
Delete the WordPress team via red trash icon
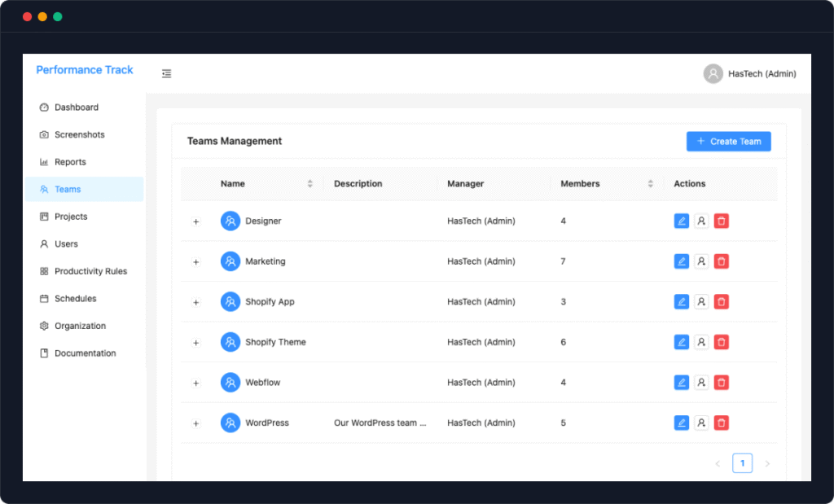pyautogui.click(x=722, y=423)
